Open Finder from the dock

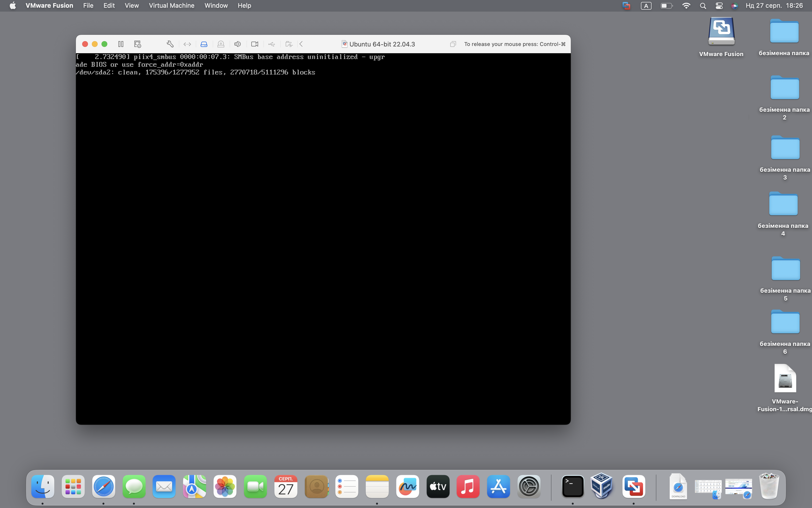43,486
